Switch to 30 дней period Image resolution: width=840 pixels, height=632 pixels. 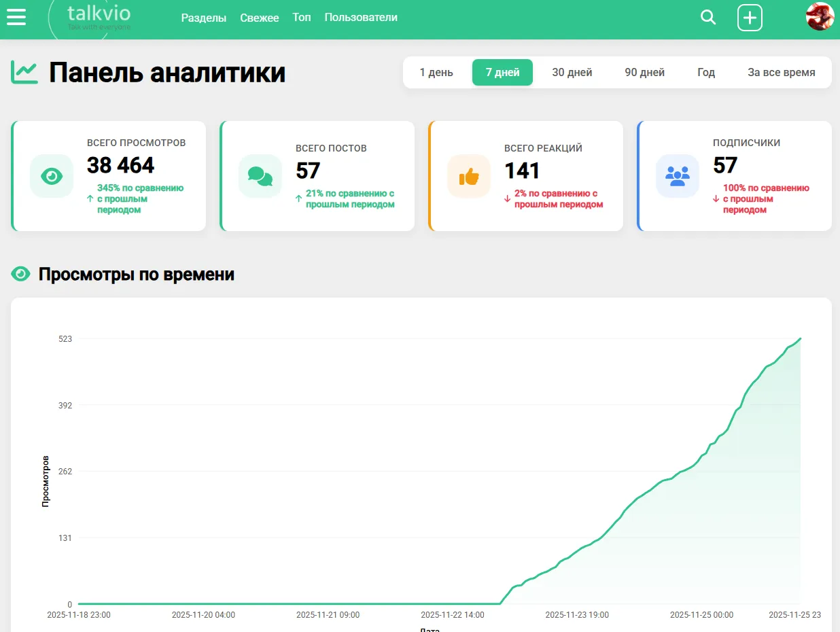click(572, 73)
